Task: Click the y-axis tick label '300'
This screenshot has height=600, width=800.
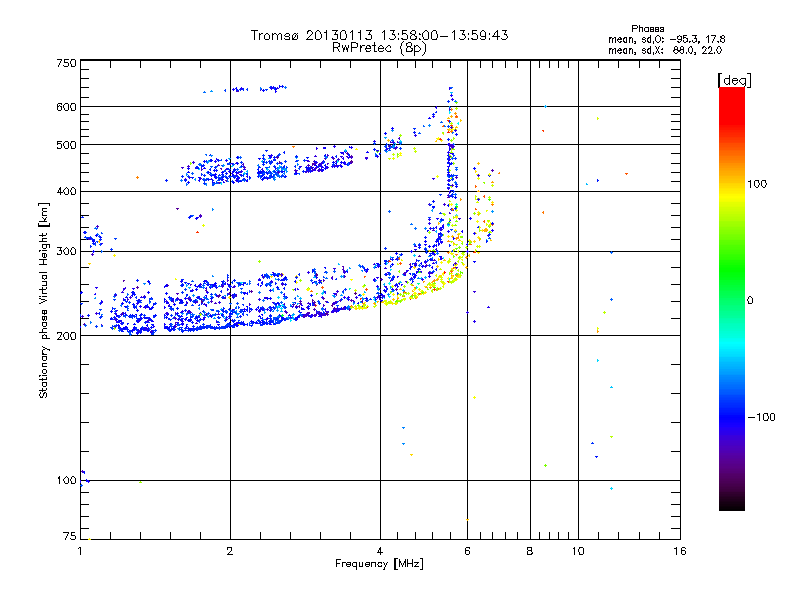Action: pos(66,251)
